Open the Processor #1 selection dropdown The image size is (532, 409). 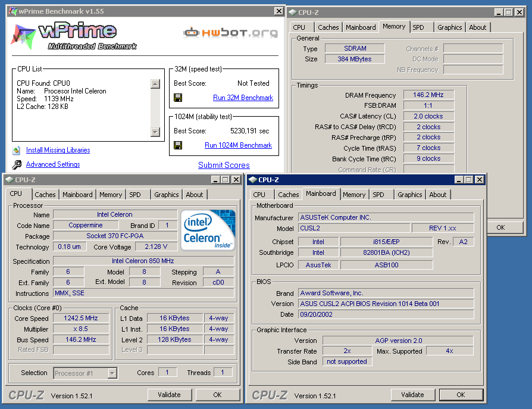pos(112,373)
